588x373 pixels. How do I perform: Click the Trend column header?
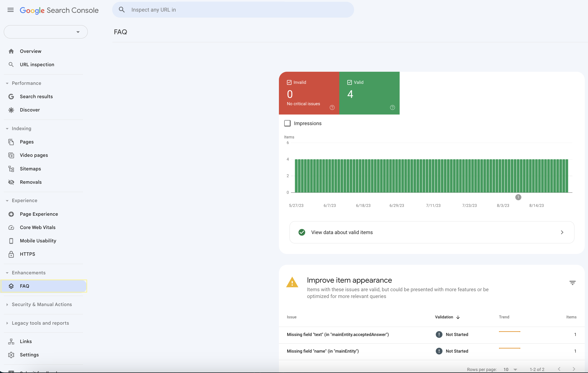click(504, 317)
